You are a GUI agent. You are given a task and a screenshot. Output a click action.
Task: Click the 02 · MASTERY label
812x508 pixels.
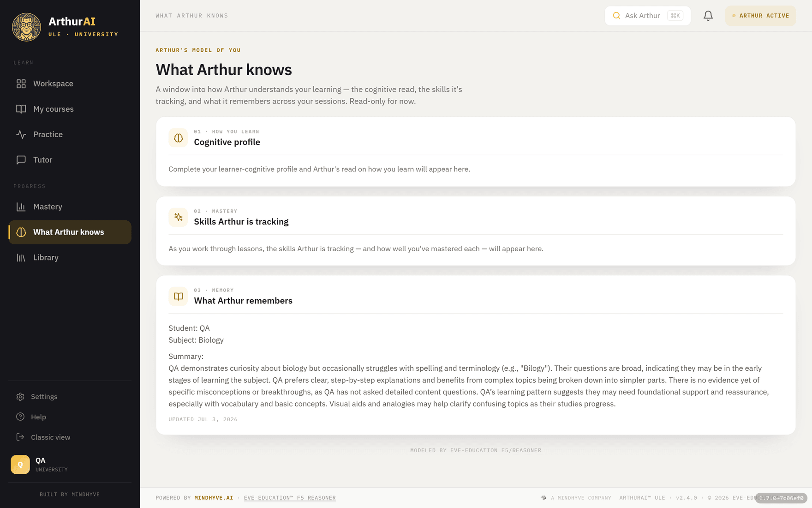click(215, 211)
